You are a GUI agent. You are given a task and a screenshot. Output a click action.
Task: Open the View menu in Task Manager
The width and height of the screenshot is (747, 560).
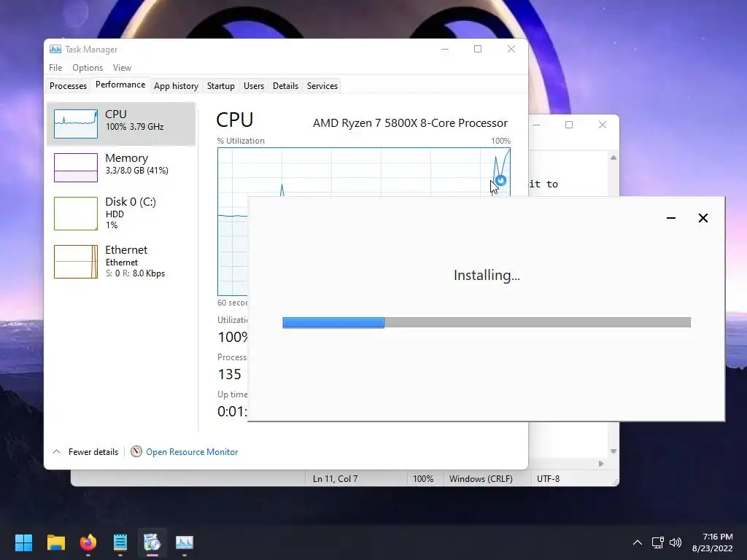[x=122, y=68]
